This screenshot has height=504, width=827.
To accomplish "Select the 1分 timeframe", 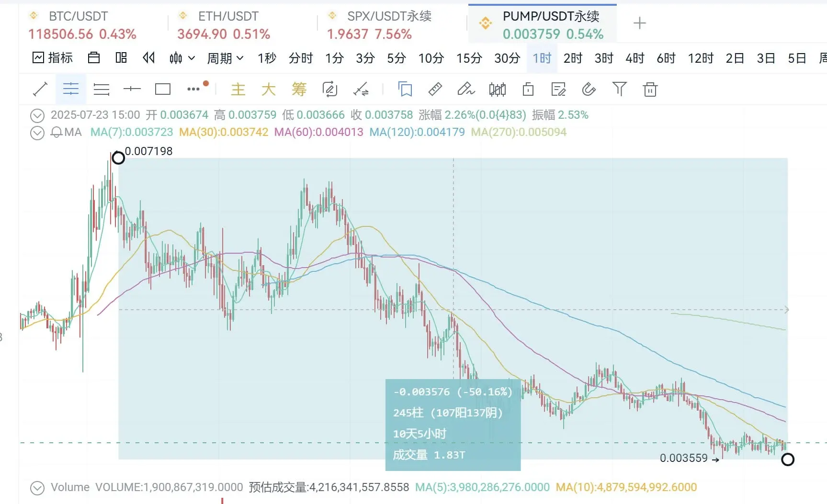I will coord(335,58).
